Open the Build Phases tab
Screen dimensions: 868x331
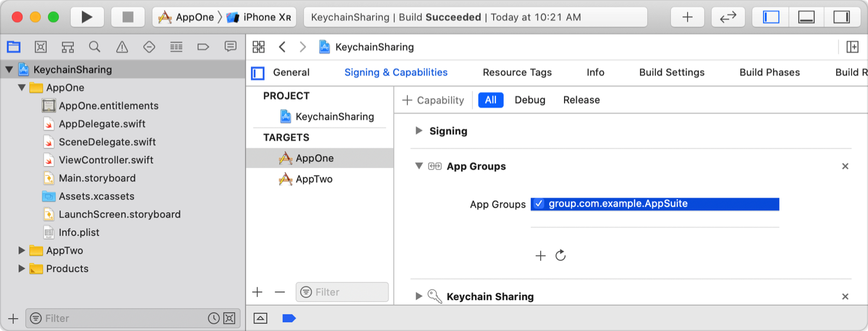pos(769,72)
